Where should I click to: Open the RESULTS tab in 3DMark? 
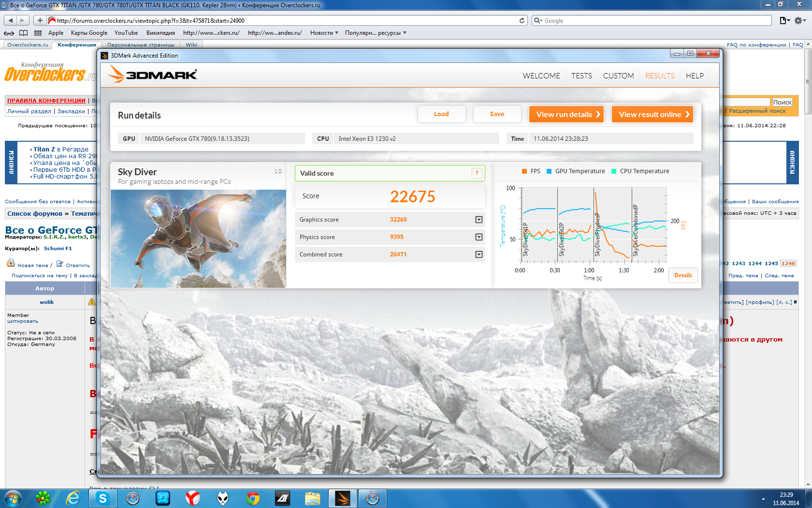click(x=660, y=76)
